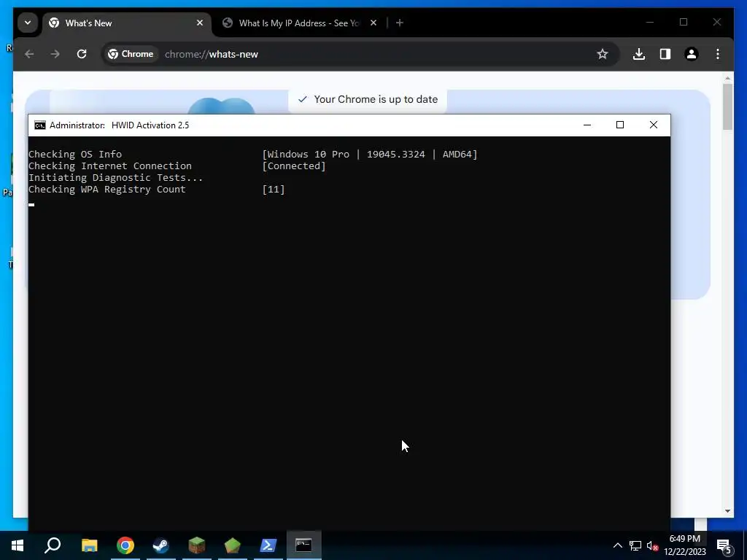Bookmark this page with the star icon
Image resolution: width=747 pixels, height=560 pixels.
(x=602, y=54)
